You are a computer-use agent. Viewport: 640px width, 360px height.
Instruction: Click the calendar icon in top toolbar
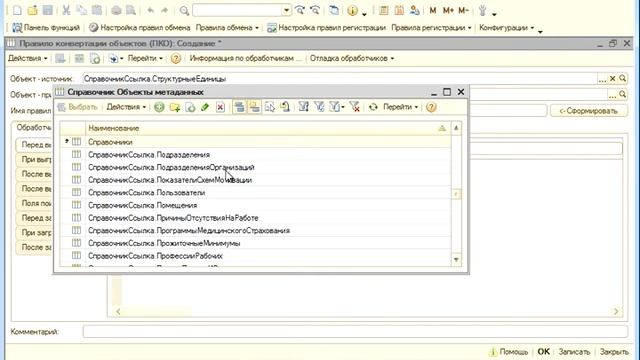pyautogui.click(x=399, y=10)
